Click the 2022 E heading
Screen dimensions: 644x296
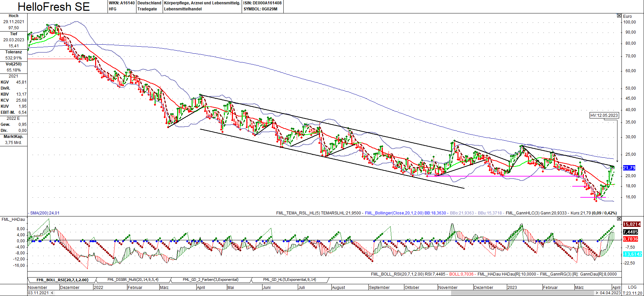point(13,118)
